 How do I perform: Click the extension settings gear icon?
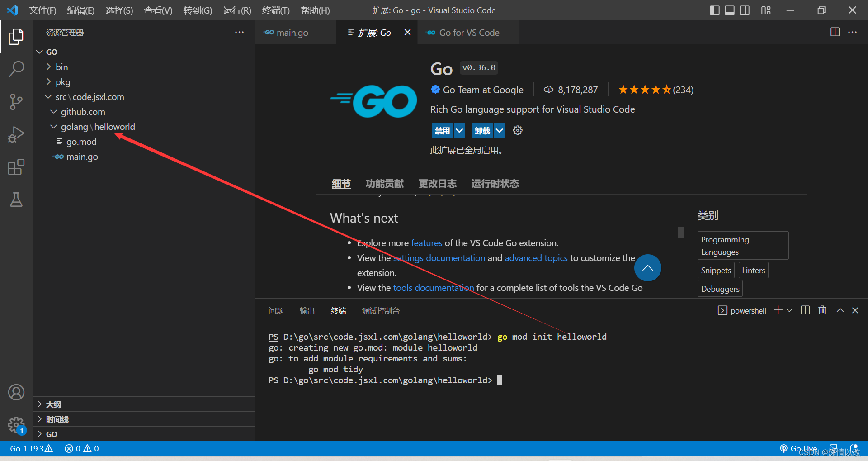point(518,131)
